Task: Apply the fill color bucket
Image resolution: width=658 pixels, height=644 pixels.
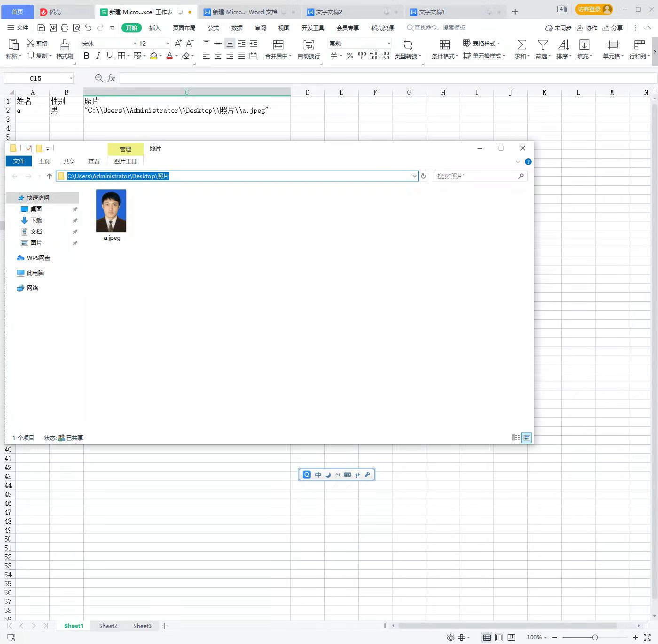Action: (154, 56)
